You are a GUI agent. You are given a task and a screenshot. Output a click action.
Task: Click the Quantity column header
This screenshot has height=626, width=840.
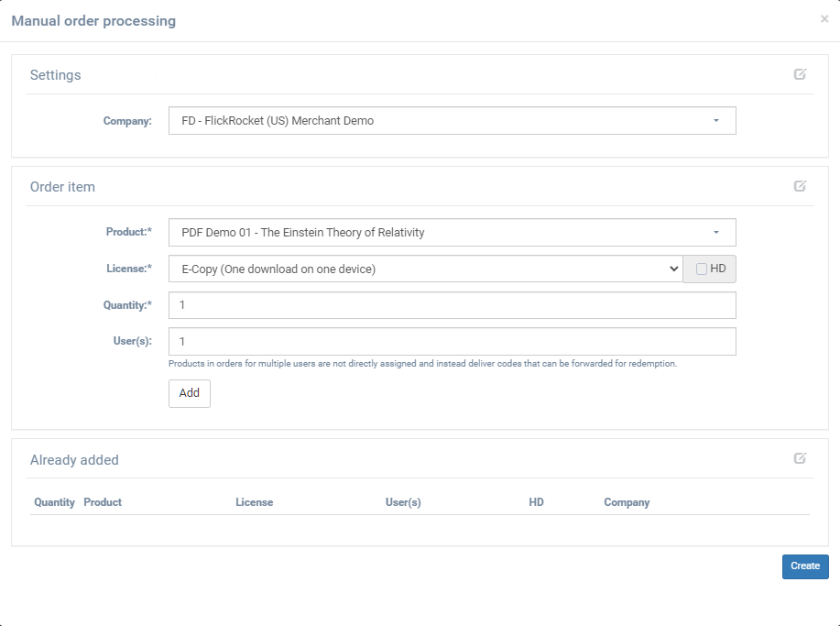[x=54, y=502]
